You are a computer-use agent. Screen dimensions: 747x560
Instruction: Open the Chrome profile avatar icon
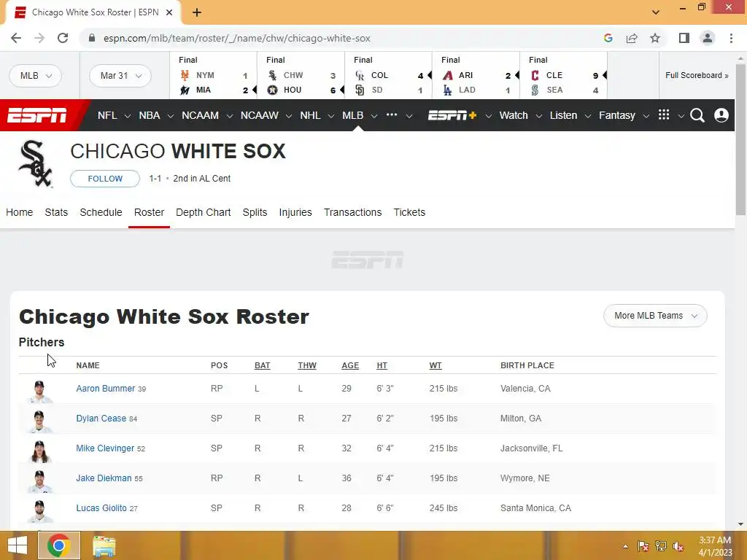(708, 38)
